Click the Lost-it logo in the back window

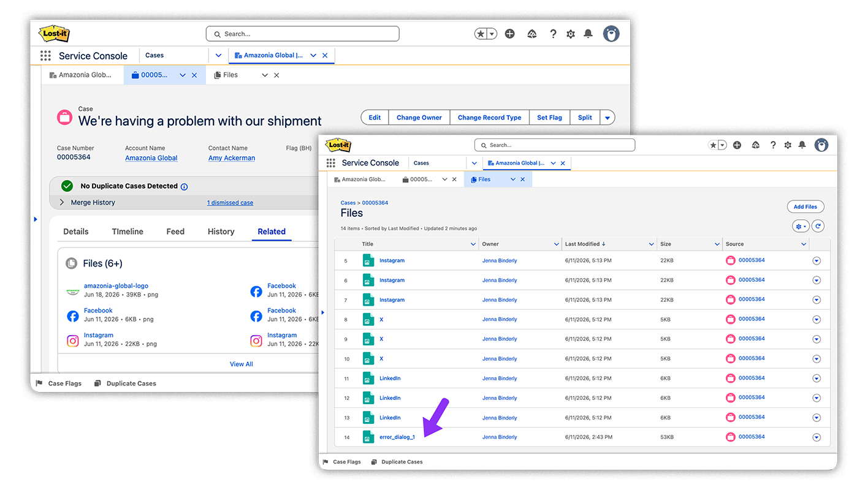pos(54,33)
